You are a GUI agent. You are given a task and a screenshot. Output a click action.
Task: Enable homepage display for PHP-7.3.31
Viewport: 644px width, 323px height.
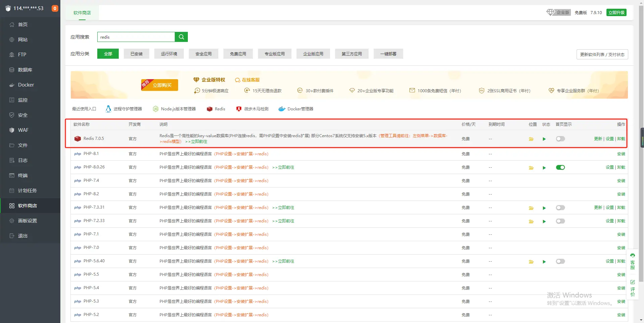click(560, 208)
